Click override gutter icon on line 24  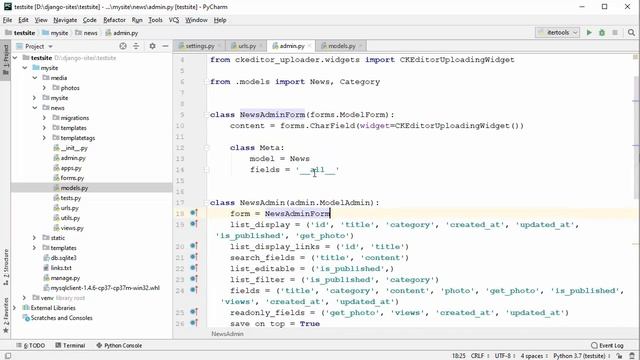tap(194, 290)
